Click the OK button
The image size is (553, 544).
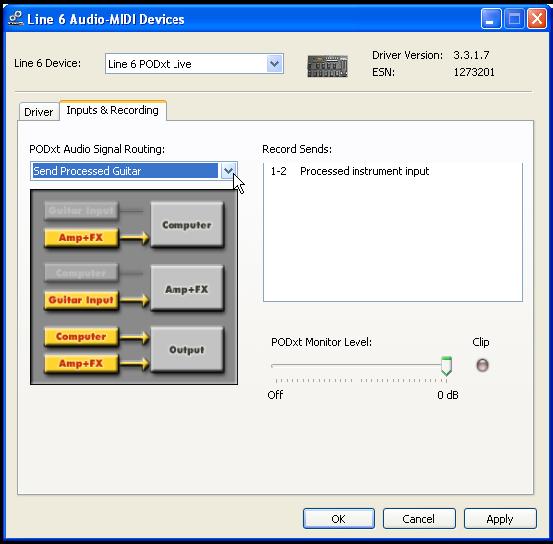(339, 519)
